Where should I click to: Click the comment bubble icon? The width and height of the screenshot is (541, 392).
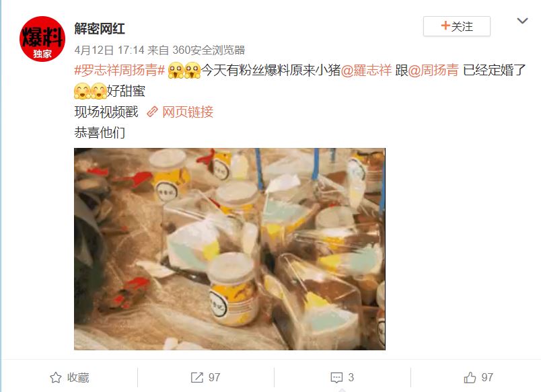click(x=336, y=378)
